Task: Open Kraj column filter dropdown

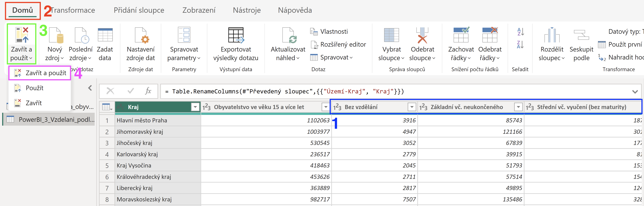Action: pyautogui.click(x=195, y=107)
